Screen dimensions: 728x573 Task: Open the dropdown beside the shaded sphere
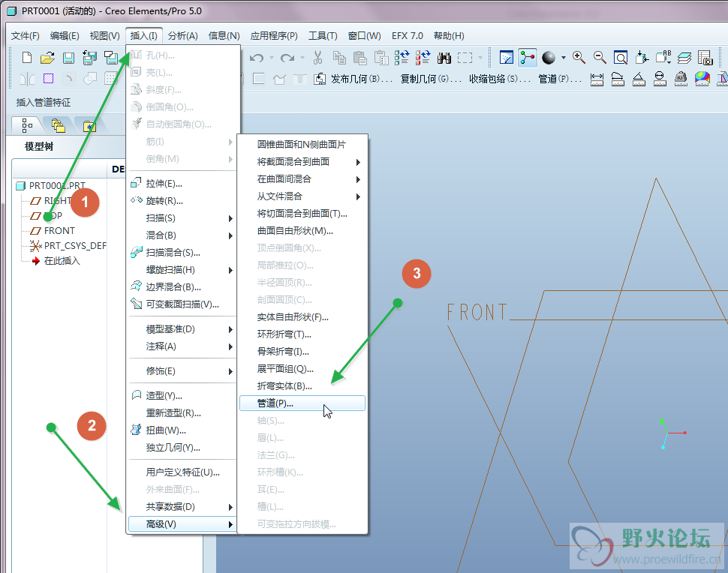tap(563, 58)
